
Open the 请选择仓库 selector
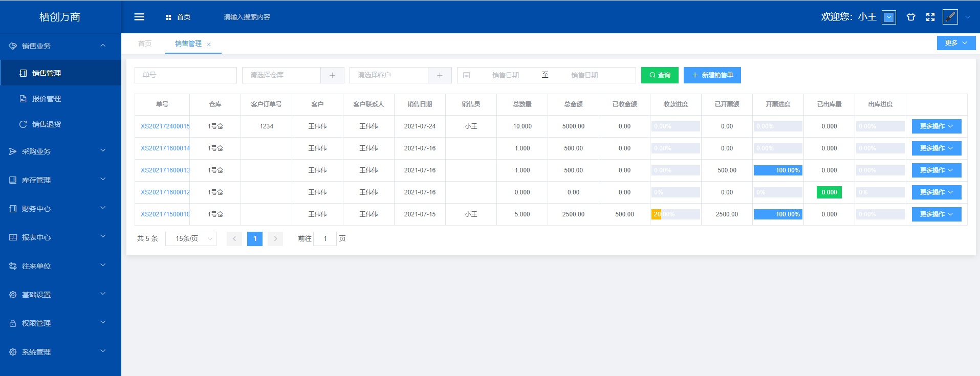click(x=281, y=75)
